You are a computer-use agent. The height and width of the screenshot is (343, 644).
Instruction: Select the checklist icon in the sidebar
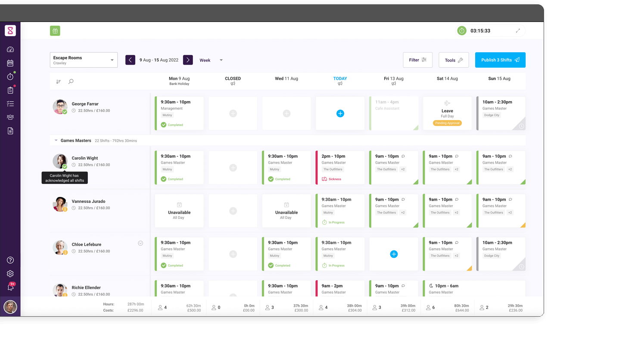coord(10,103)
